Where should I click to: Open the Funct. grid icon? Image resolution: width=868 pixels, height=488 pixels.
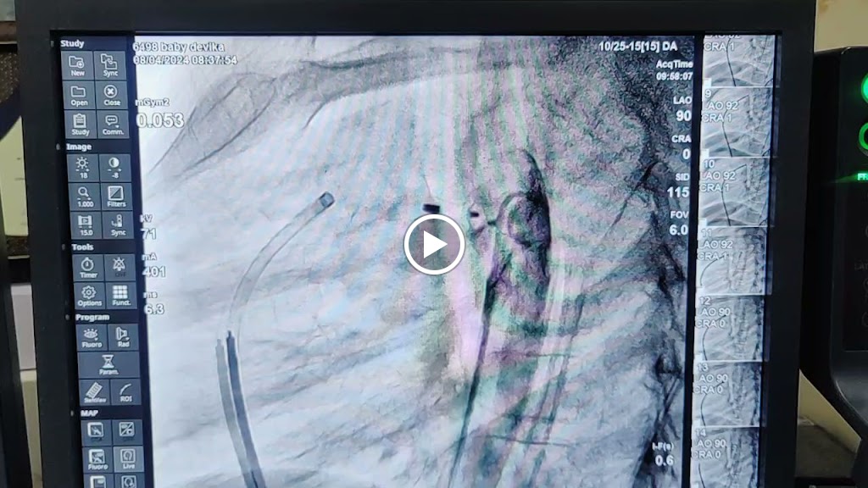coord(120,296)
